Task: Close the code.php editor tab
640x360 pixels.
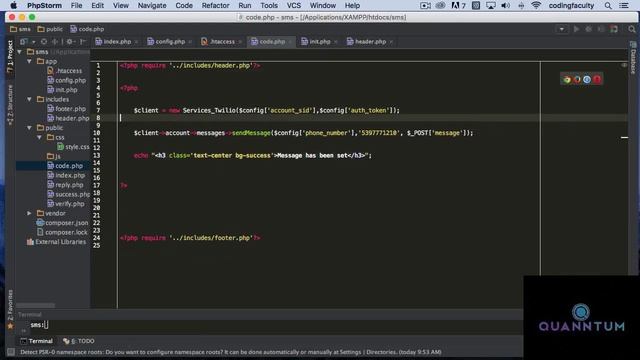Action: click(290, 42)
